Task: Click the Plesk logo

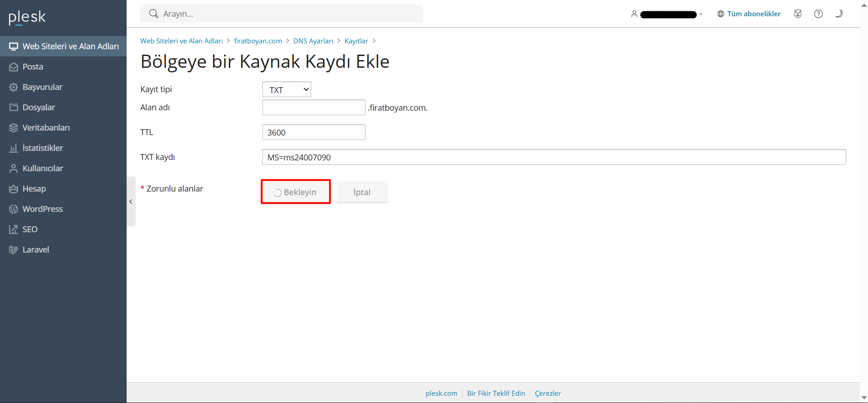Action: point(27,17)
